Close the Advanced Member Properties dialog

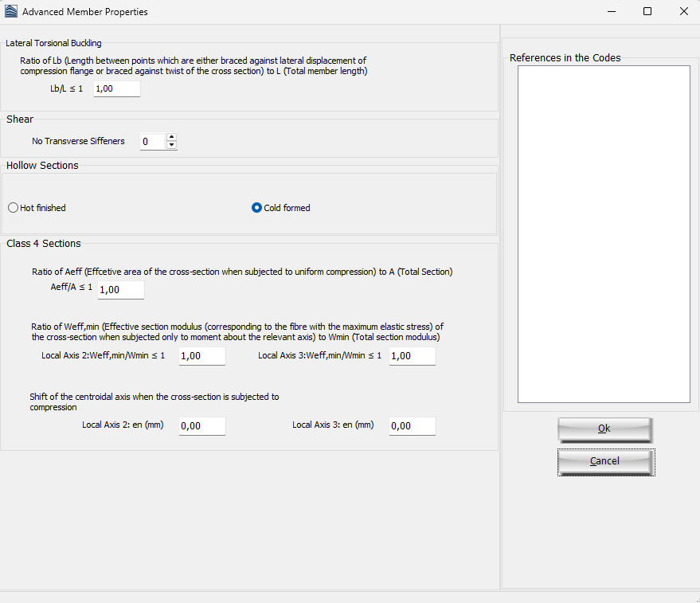click(x=683, y=12)
